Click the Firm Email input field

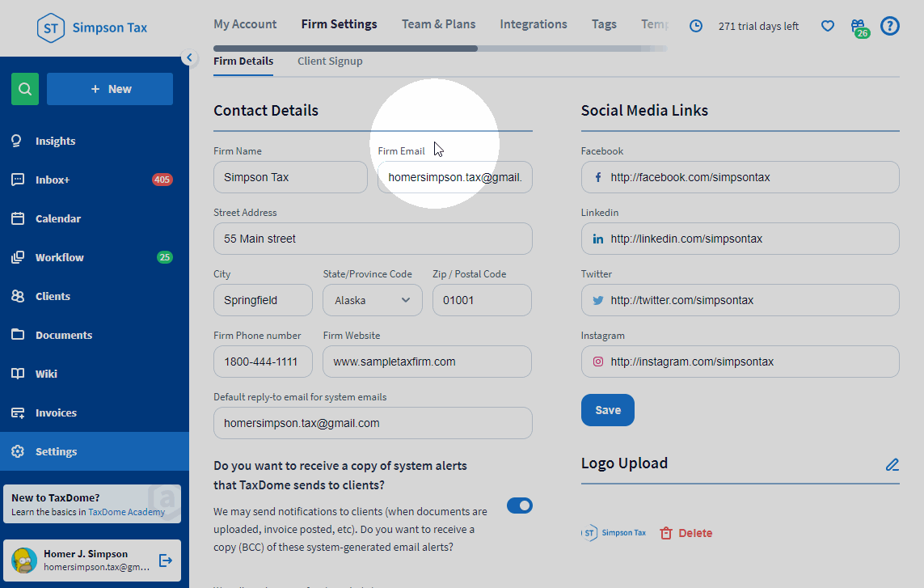455,177
